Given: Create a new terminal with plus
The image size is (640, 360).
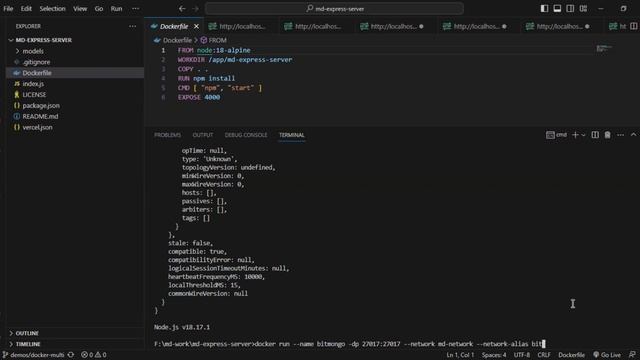Looking at the screenshot, I should (x=575, y=135).
